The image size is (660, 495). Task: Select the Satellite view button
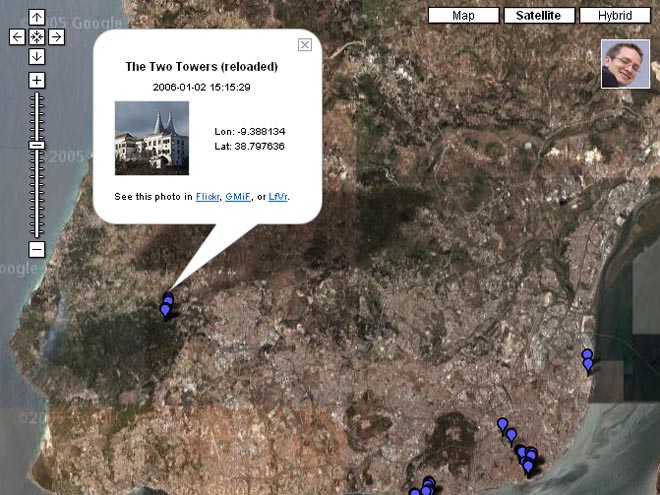(545, 16)
